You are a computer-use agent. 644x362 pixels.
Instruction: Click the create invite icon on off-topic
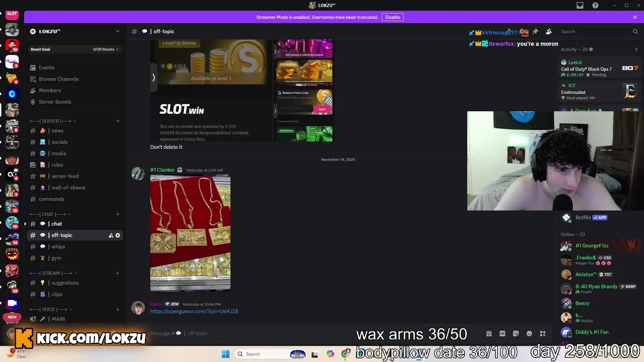(x=111, y=235)
